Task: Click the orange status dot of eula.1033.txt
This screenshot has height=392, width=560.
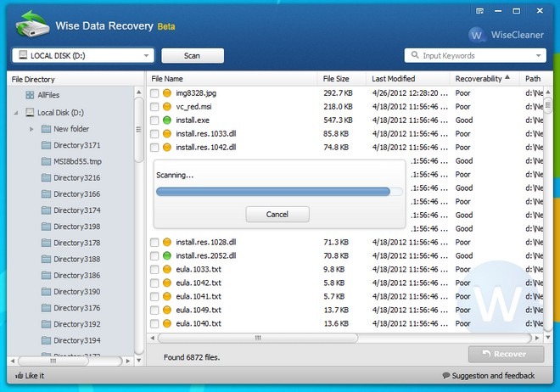Action: 167,269
